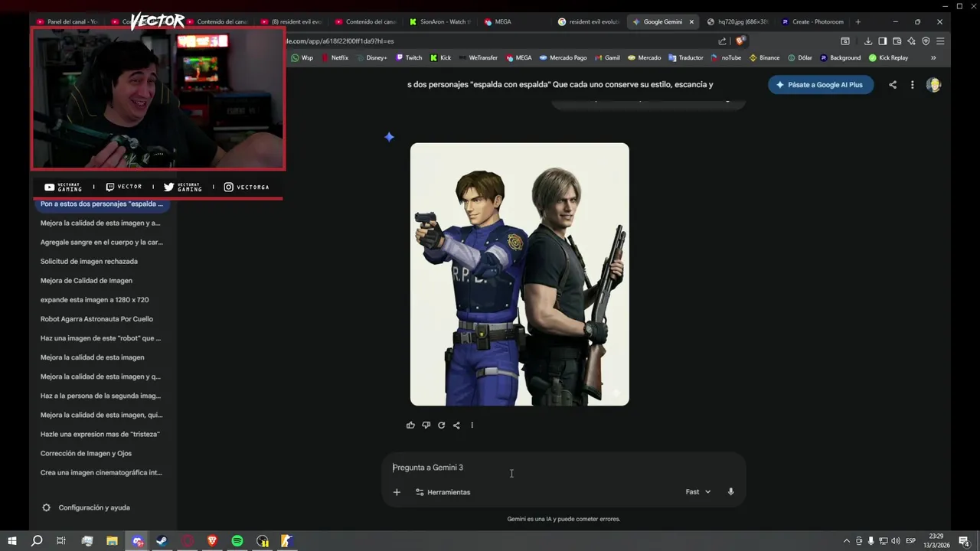This screenshot has width=980, height=551.
Task: Activate the microphone voice input
Action: (730, 492)
